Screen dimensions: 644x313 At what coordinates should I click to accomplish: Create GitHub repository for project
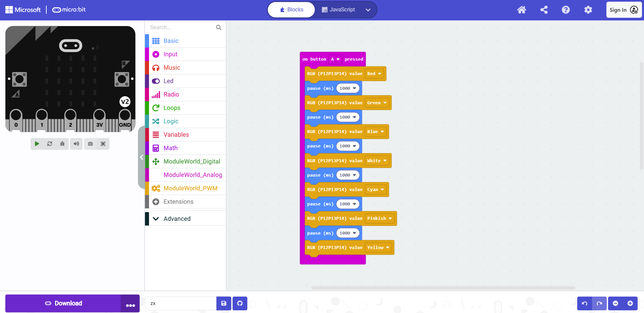pos(240,303)
